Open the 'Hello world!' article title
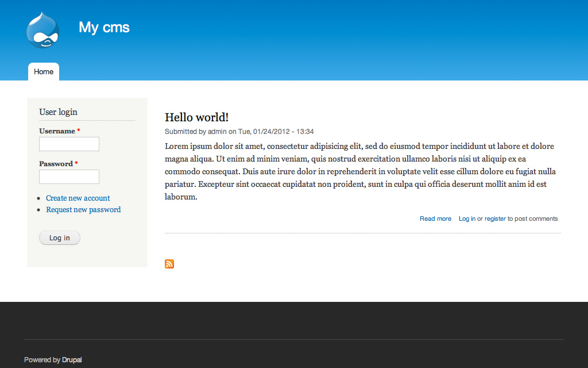Viewport: 588px width, 368px height. click(196, 117)
